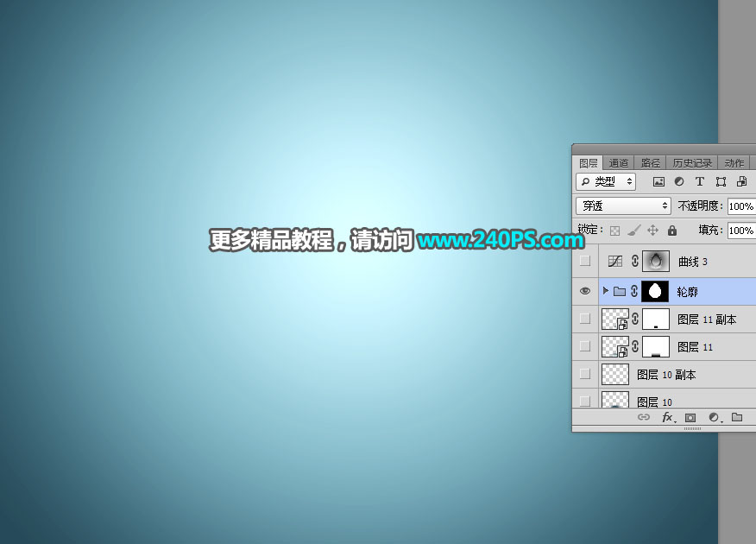Lock all padlock icon
The image size is (756, 544).
[x=672, y=231]
